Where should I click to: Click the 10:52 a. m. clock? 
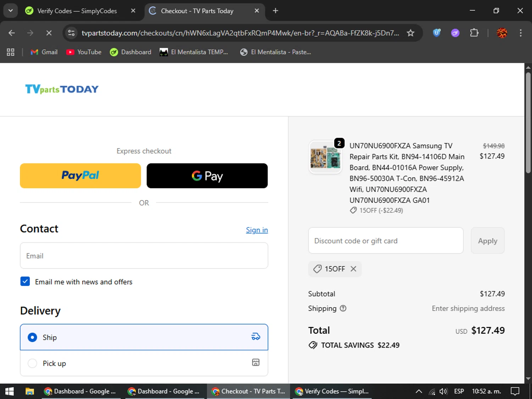point(486,391)
